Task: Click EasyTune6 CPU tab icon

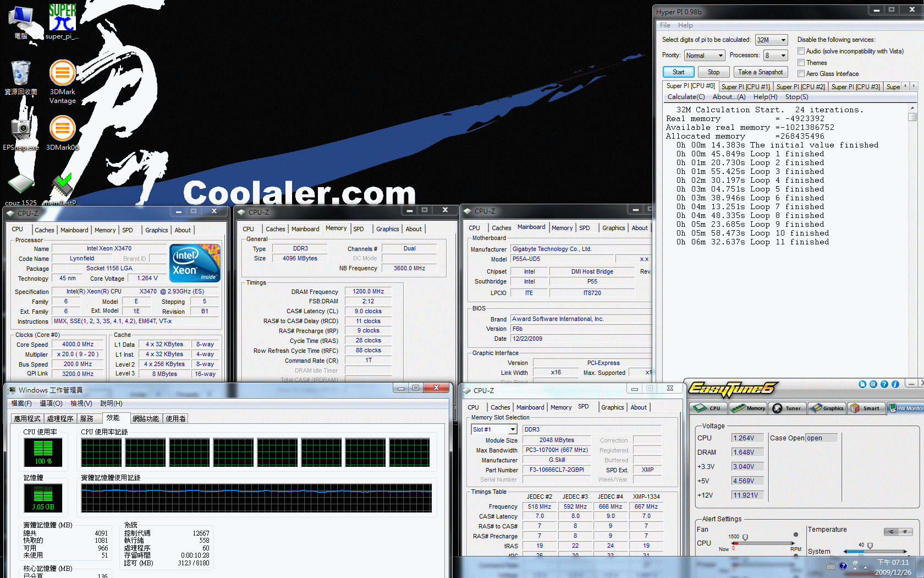Action: coord(708,408)
